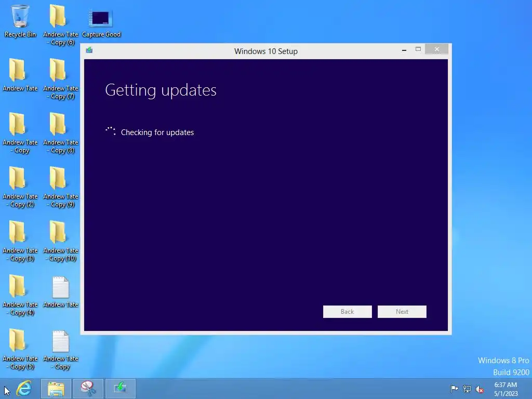Maximize the Windows 10 Setup window
532x399 pixels.
coord(418,49)
